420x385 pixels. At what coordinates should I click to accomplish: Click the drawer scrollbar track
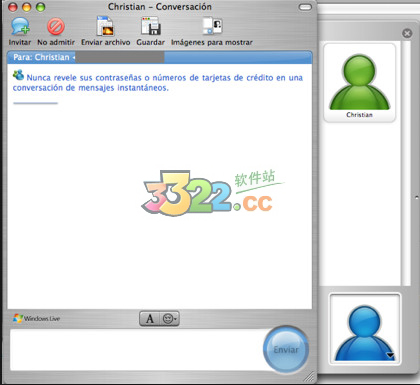(406, 163)
